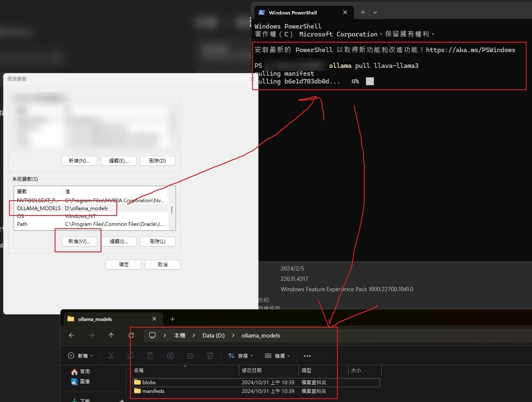532x402 pixels.
Task: Click the manifests folder icon
Action: click(x=137, y=391)
